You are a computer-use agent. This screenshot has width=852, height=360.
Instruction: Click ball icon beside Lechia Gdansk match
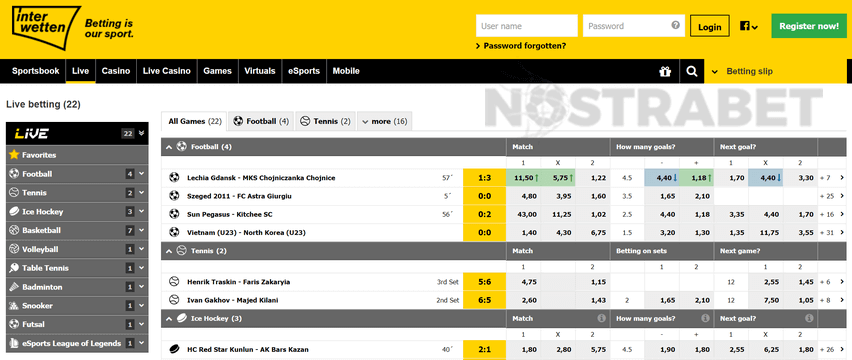[x=174, y=178]
